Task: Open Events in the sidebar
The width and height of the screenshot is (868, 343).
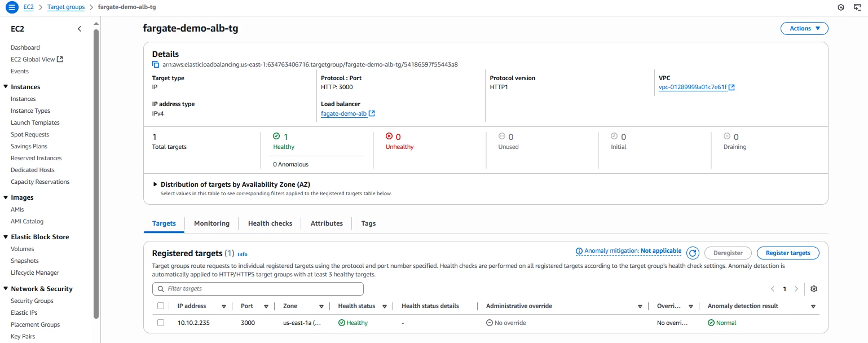Action: coord(20,71)
